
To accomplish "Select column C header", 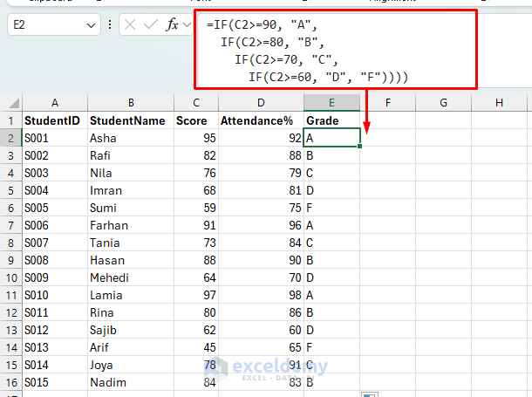I will pos(196,103).
